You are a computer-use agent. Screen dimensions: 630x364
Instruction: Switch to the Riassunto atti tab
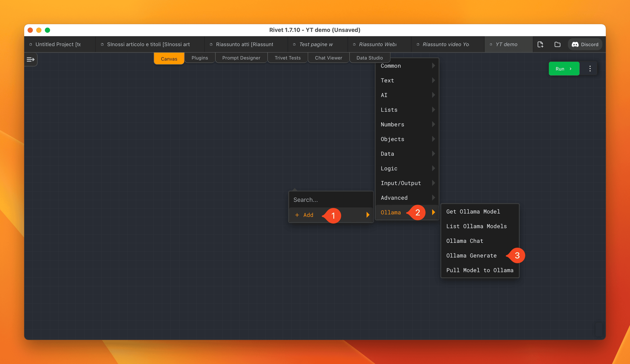[246, 44]
